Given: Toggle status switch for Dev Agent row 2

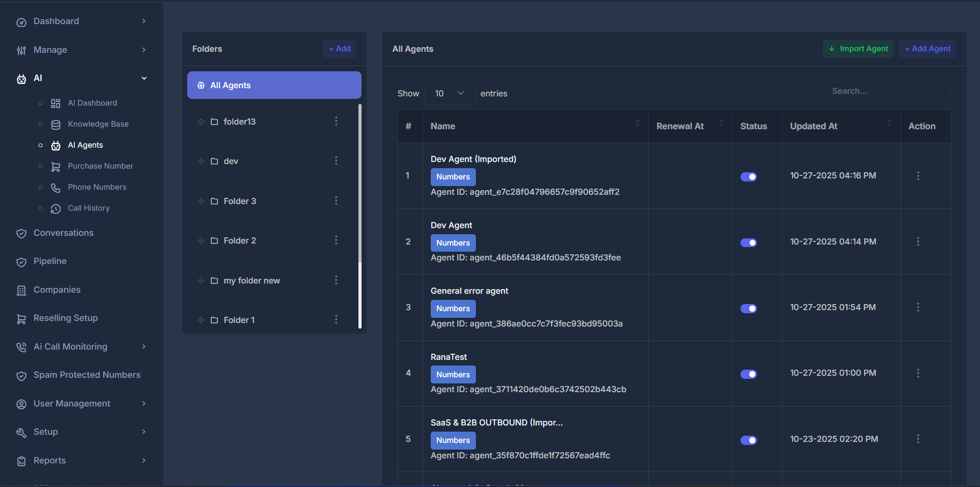Looking at the screenshot, I should [748, 243].
